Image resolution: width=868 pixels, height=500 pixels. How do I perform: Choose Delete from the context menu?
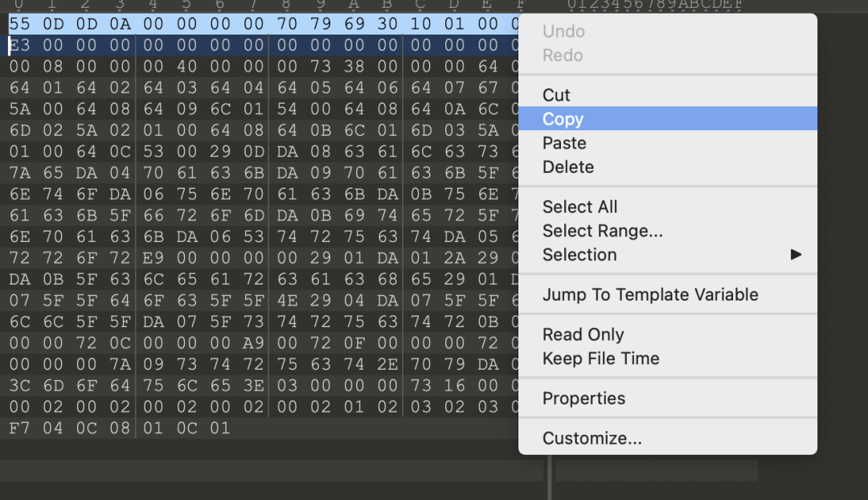click(x=568, y=167)
